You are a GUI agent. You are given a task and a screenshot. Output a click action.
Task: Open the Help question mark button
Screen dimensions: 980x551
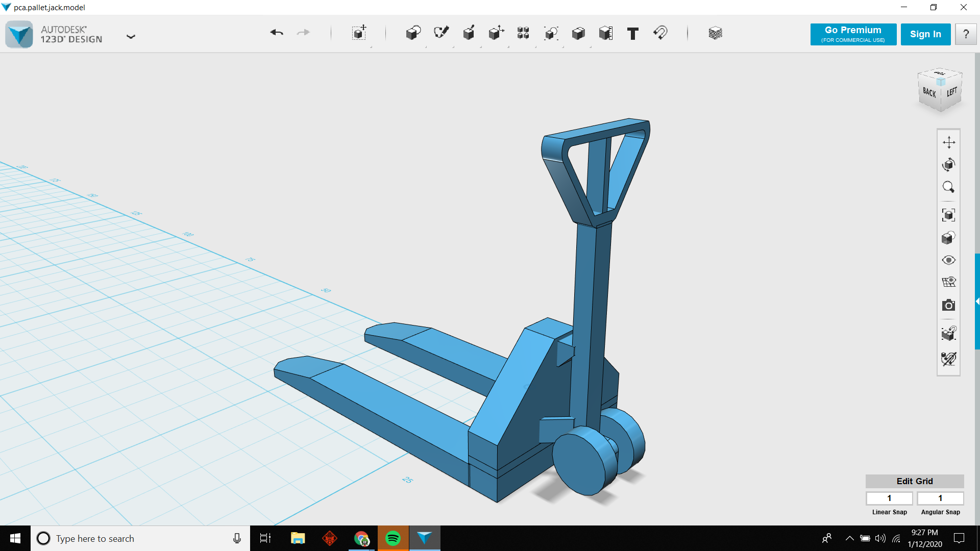click(x=966, y=34)
